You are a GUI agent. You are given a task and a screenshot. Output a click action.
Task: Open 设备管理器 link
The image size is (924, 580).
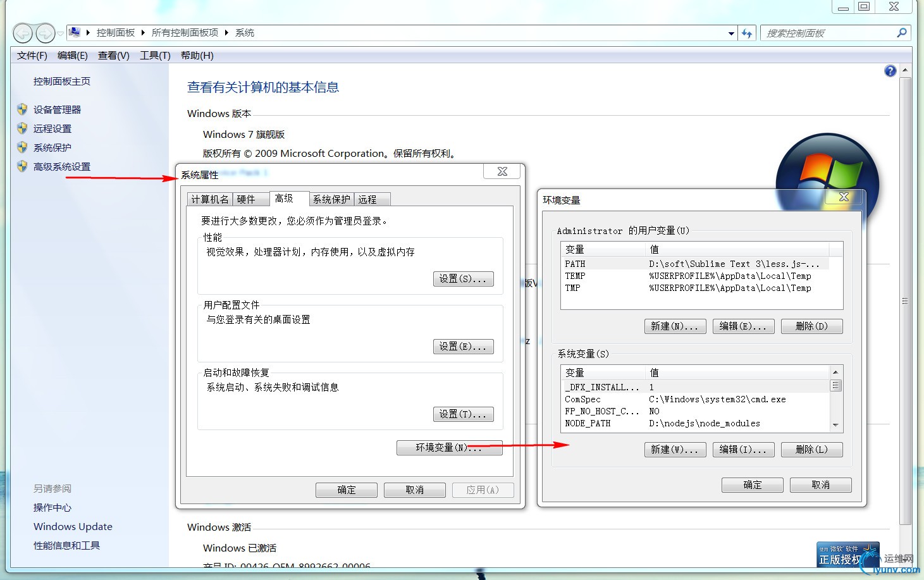click(x=57, y=109)
